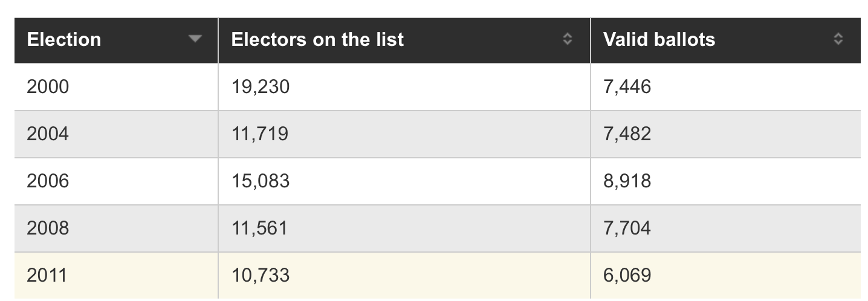Click the electors value 19,230

261,87
